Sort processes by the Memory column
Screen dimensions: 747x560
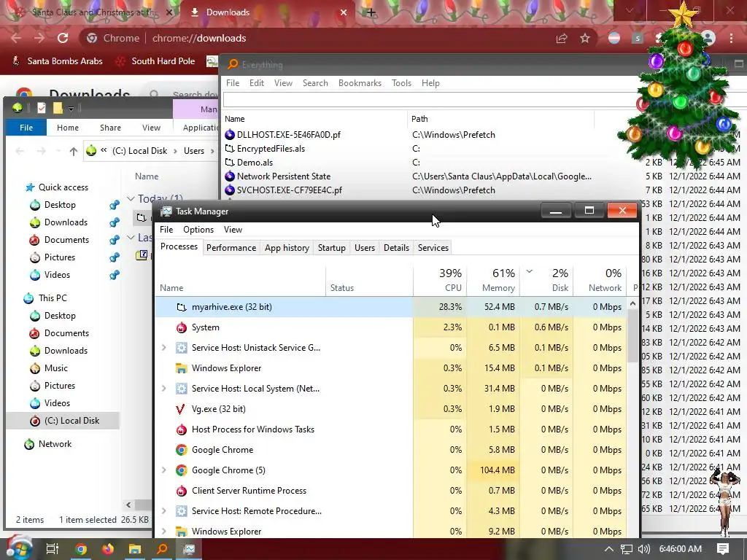493,281
